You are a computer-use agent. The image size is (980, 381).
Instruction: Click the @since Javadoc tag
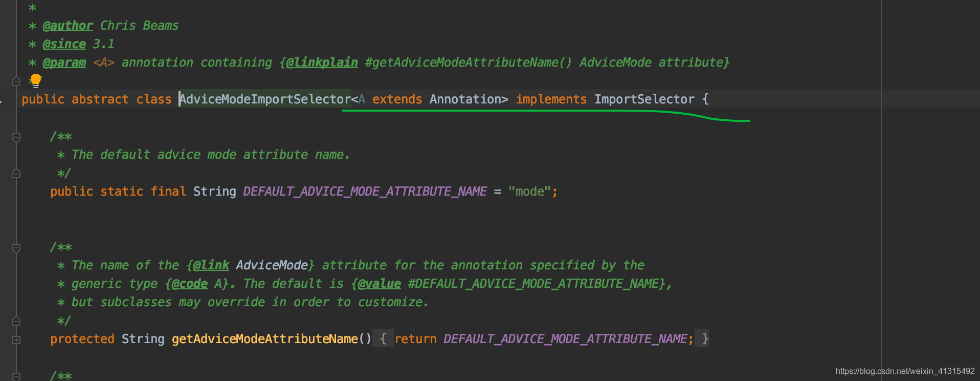64,44
